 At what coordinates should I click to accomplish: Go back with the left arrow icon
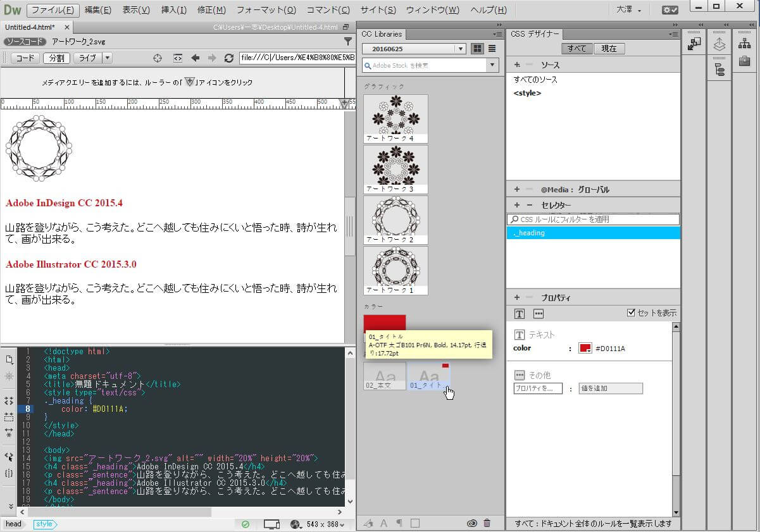click(196, 58)
